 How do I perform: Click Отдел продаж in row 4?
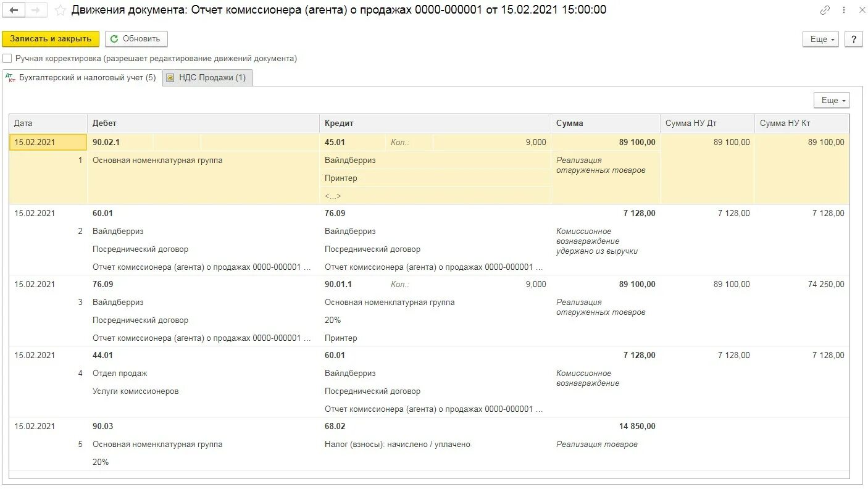120,373
